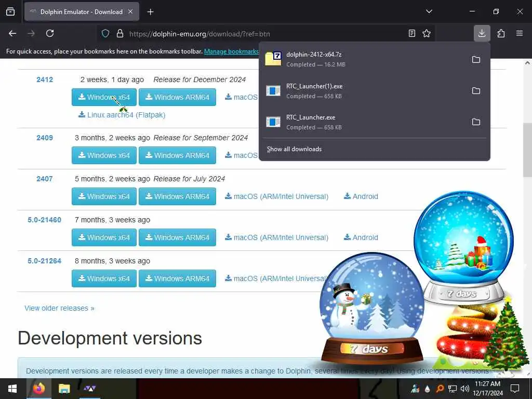Screen dimensions: 532x399
Task: Close the Dolphin Emulator - Download tab
Action: (130, 11)
